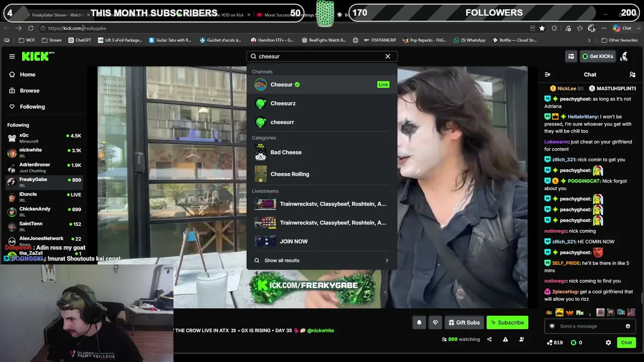Image resolution: width=644 pixels, height=362 pixels.
Task: Select FreakyGabe in the Following list
Action: click(x=44, y=182)
